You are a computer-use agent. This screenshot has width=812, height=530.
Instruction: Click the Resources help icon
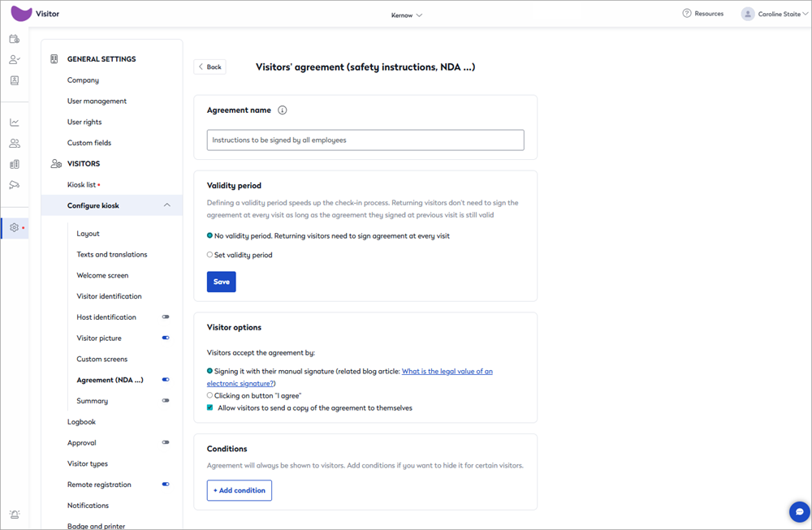click(687, 14)
